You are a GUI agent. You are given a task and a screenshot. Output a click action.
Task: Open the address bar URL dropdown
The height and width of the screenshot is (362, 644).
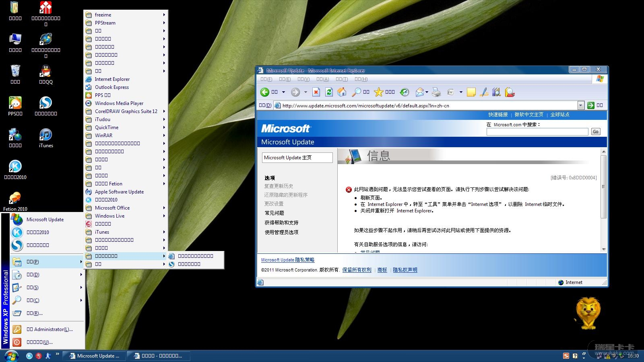tap(580, 105)
